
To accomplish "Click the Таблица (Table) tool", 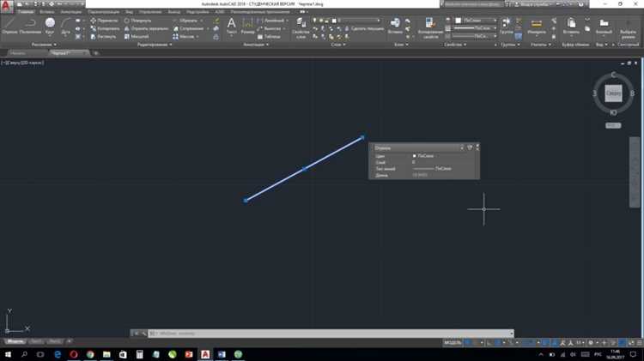I will click(x=269, y=37).
